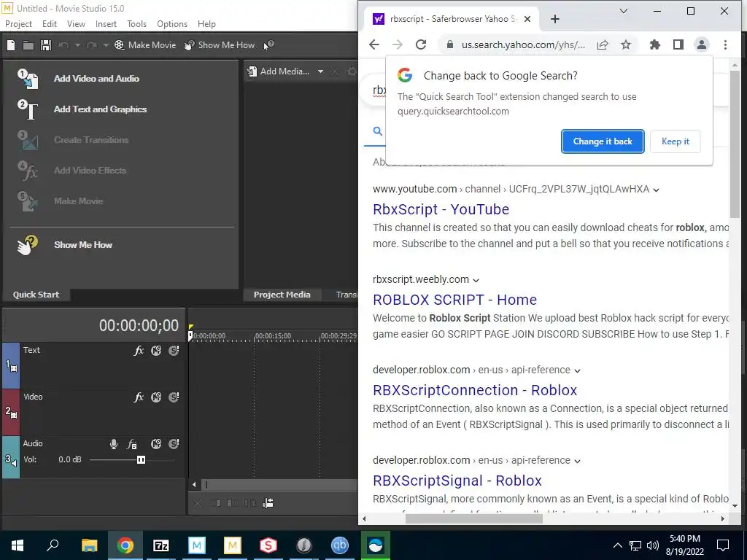Toggle Solo on the Text track
Image resolution: width=747 pixels, height=560 pixels.
[174, 351]
